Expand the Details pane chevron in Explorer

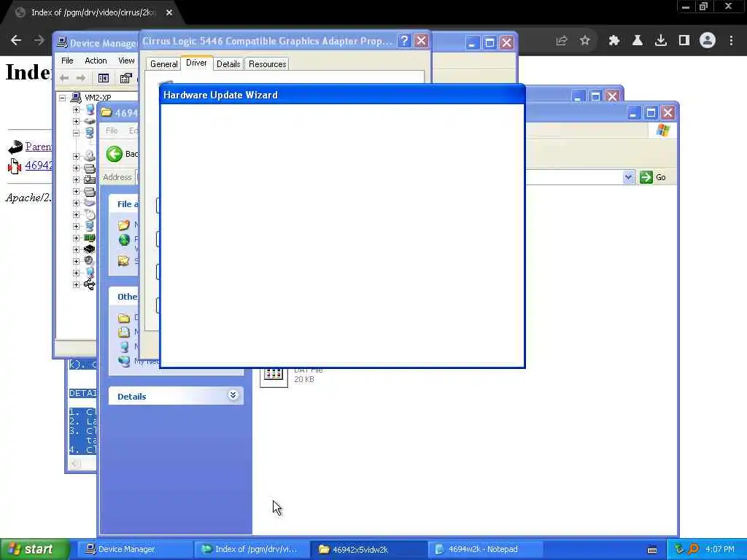pyautogui.click(x=233, y=395)
